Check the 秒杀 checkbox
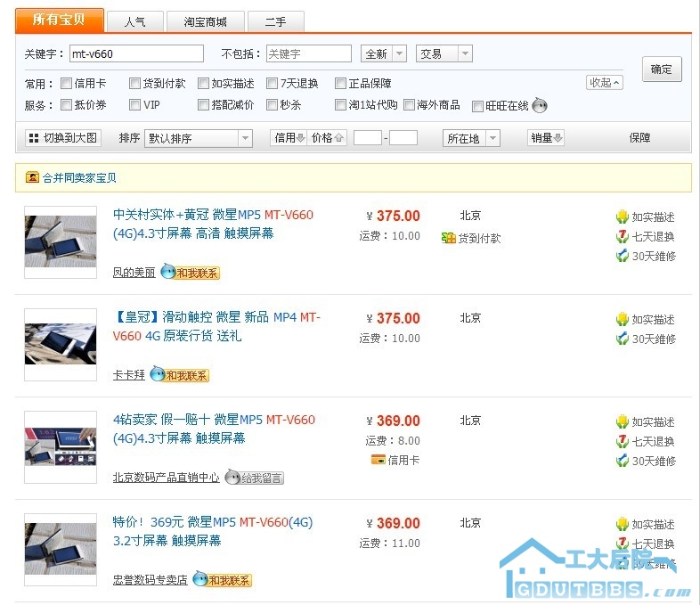This screenshot has width=700, height=605. tap(272, 104)
